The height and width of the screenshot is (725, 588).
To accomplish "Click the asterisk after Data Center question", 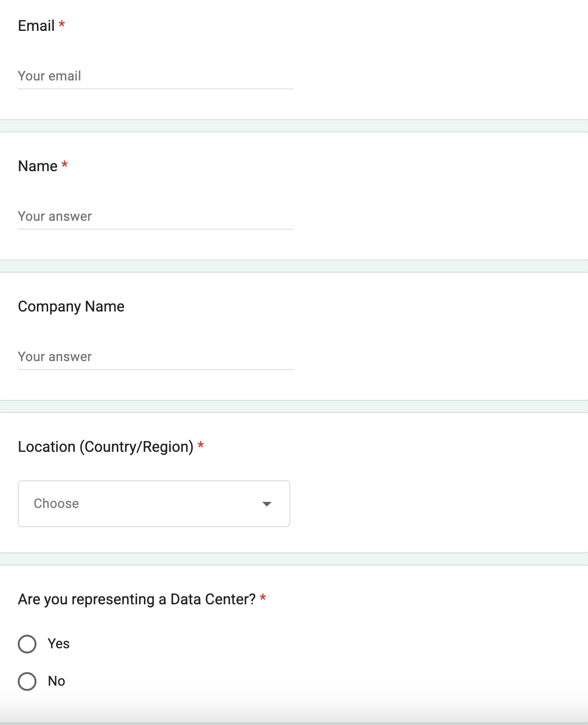I will tap(263, 597).
